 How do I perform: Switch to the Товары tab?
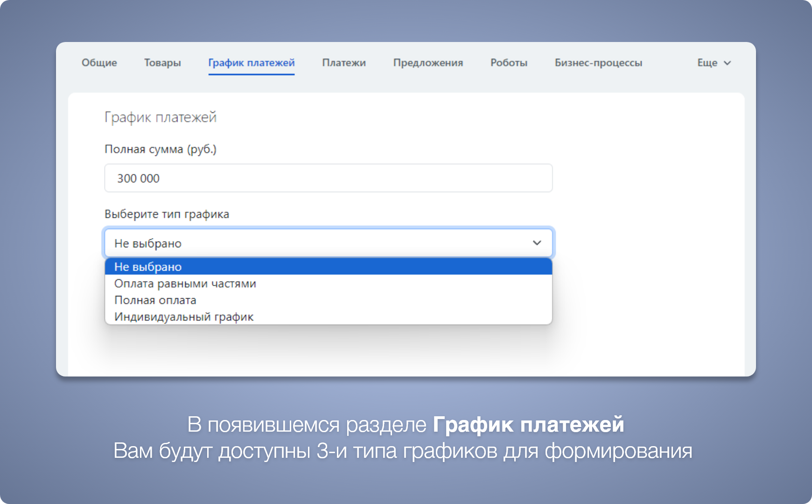162,63
